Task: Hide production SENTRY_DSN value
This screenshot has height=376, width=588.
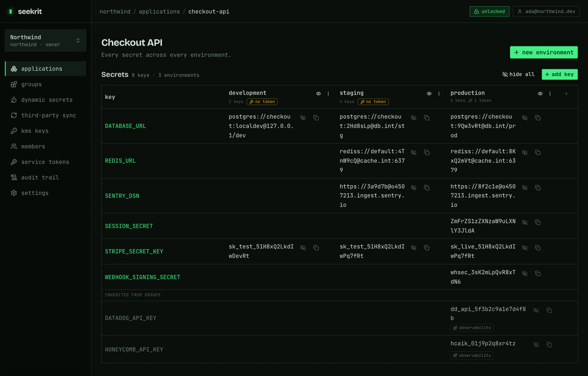Action: [524, 188]
